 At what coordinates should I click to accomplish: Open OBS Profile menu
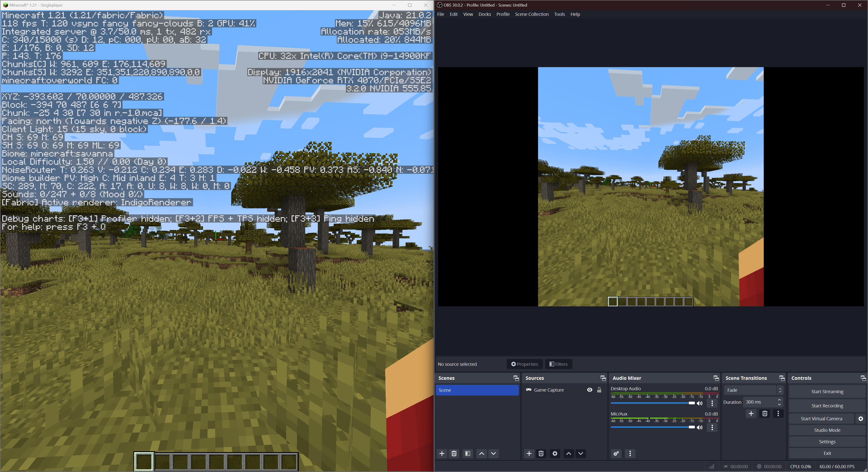coord(503,14)
